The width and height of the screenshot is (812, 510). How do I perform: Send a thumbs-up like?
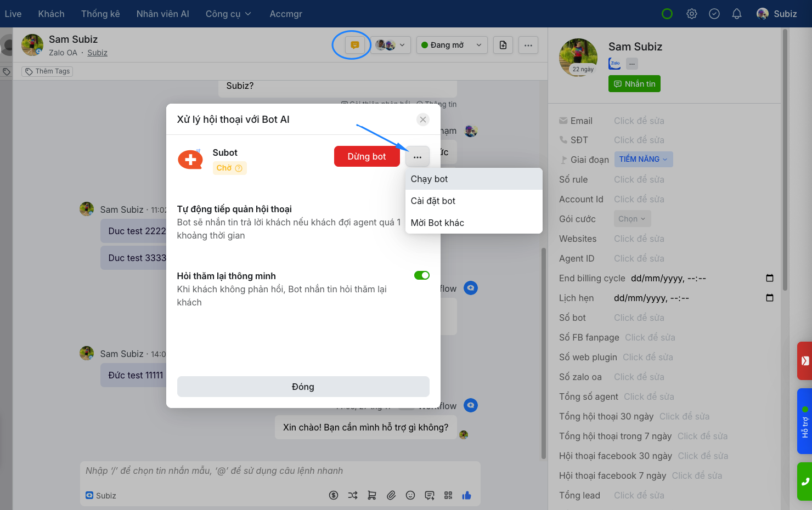pyautogui.click(x=467, y=495)
